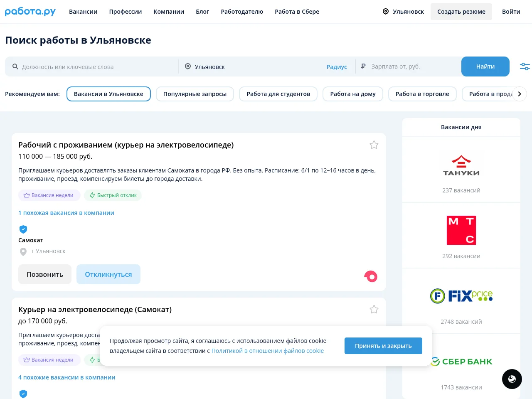Open the Тануки company vacancies logo
532x399 pixels.
461,166
